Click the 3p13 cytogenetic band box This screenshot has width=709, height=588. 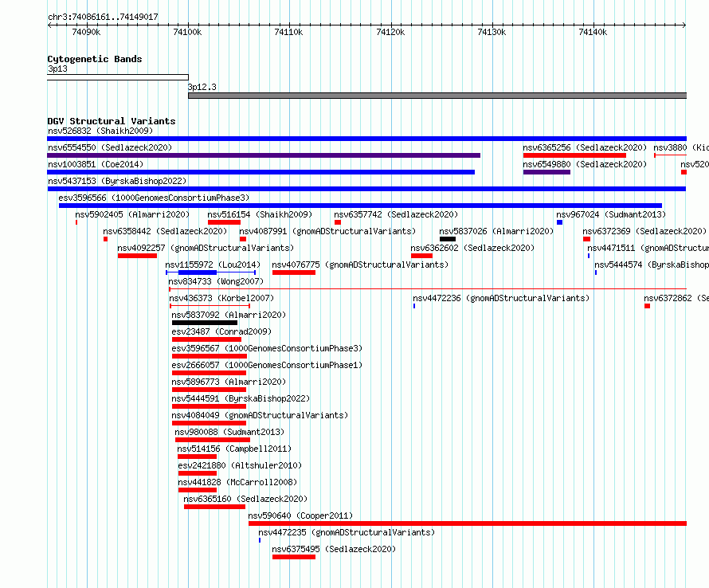118,77
